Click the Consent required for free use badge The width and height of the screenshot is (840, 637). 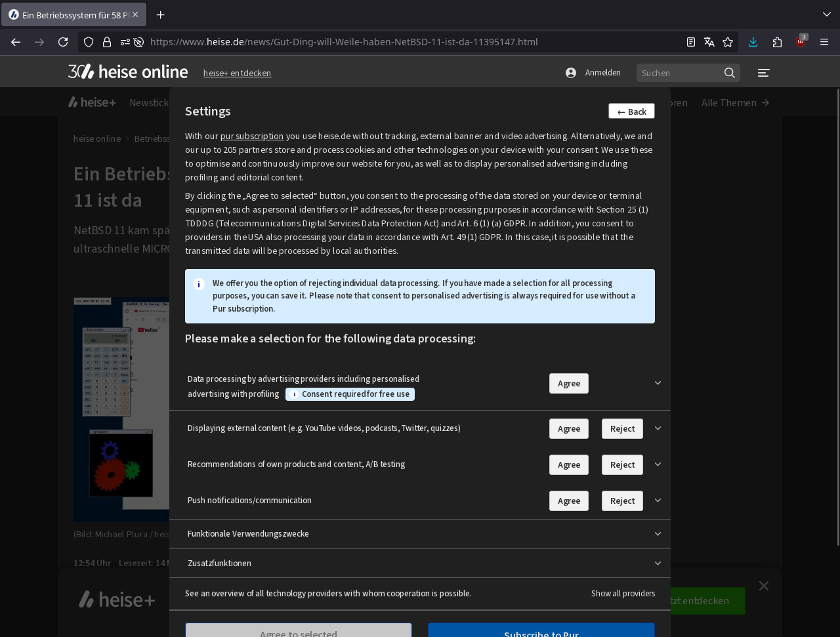(x=350, y=394)
